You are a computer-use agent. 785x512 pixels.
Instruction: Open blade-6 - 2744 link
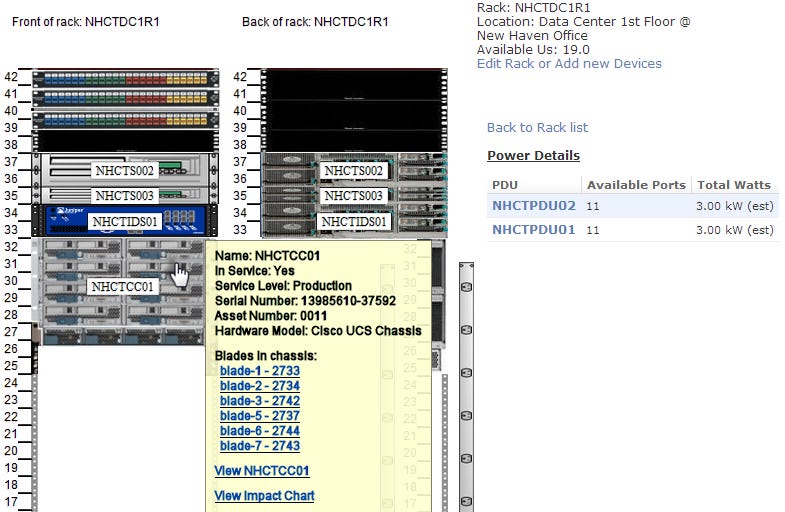point(260,431)
